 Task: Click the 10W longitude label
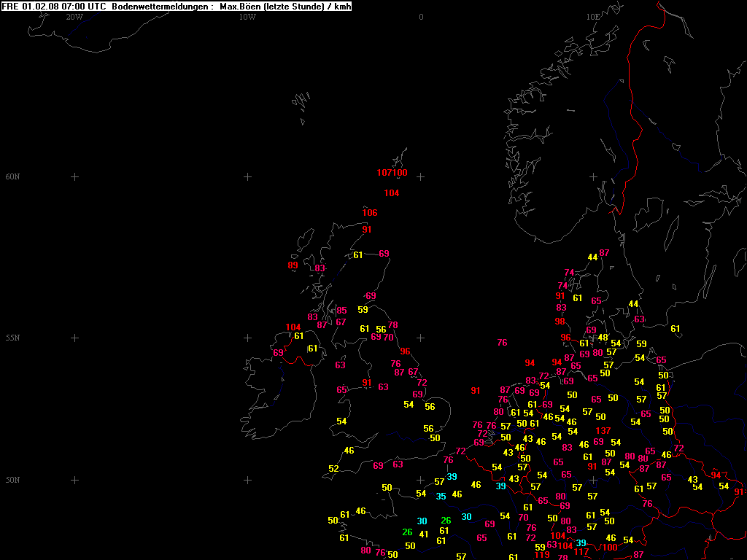[247, 17]
